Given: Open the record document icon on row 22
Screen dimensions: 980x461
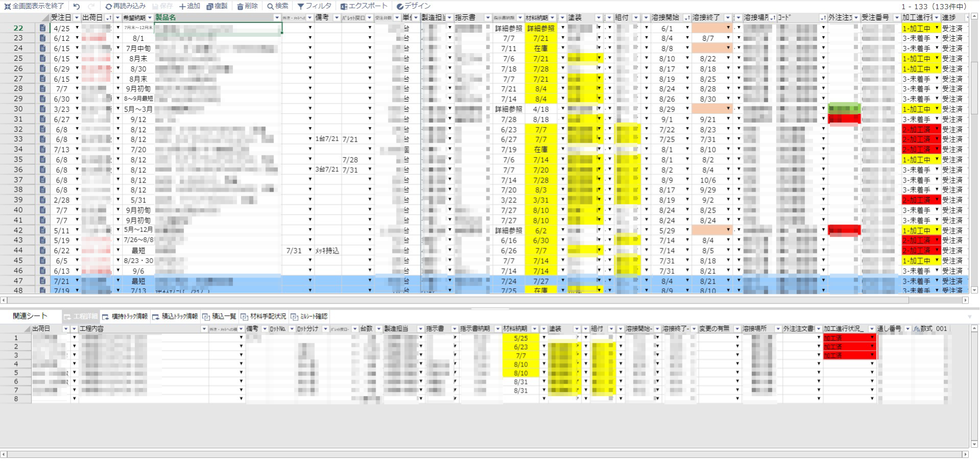Looking at the screenshot, I should click(43, 28).
